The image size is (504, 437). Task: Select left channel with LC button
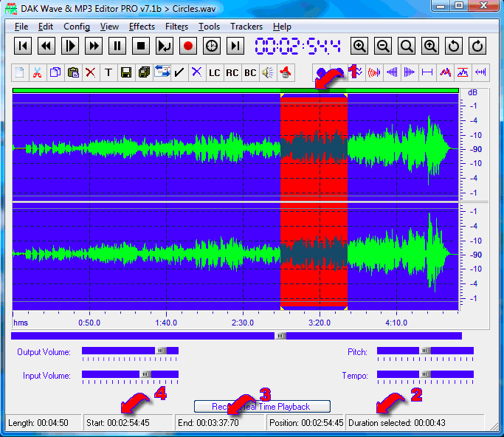(x=215, y=72)
